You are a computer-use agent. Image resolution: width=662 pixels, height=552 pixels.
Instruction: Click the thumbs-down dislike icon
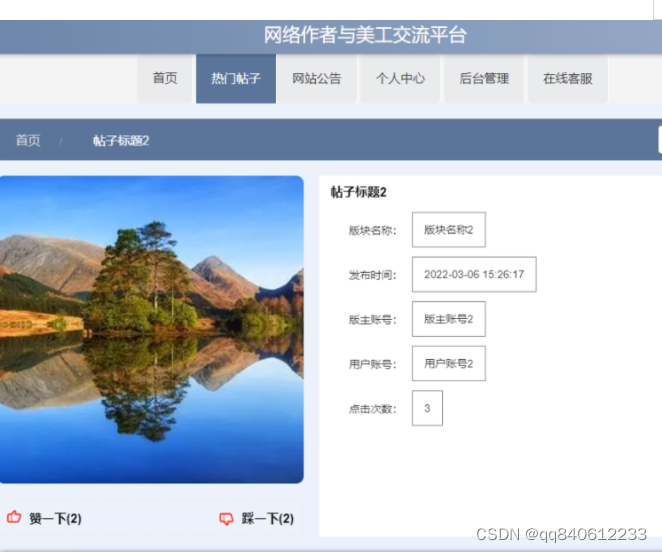226,518
